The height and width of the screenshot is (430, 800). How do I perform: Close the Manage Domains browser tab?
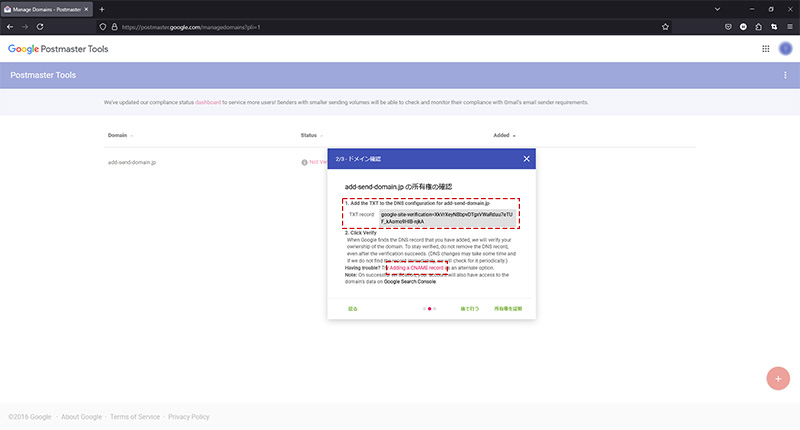pyautogui.click(x=86, y=9)
